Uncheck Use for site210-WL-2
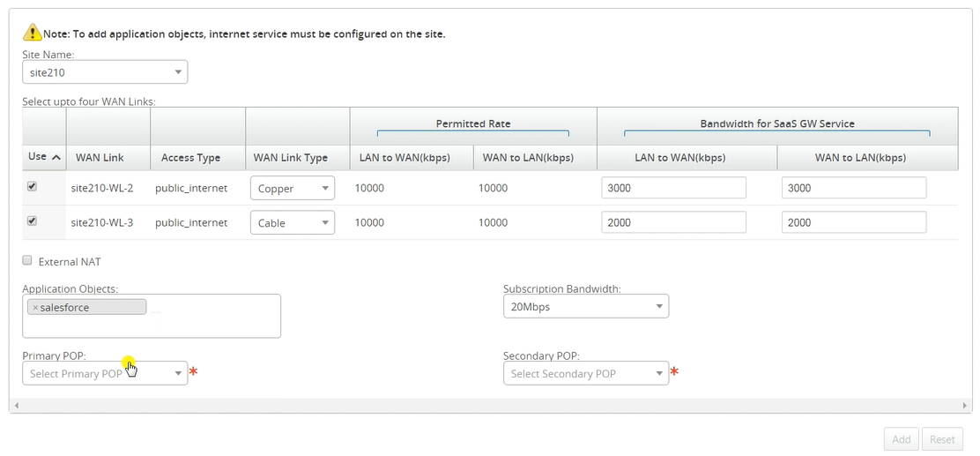This screenshot has height=456, width=980. tap(32, 186)
